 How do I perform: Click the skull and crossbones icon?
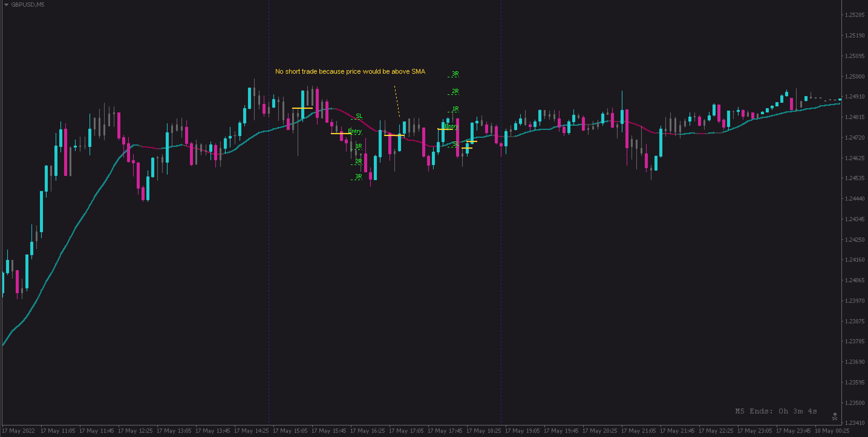835,416
